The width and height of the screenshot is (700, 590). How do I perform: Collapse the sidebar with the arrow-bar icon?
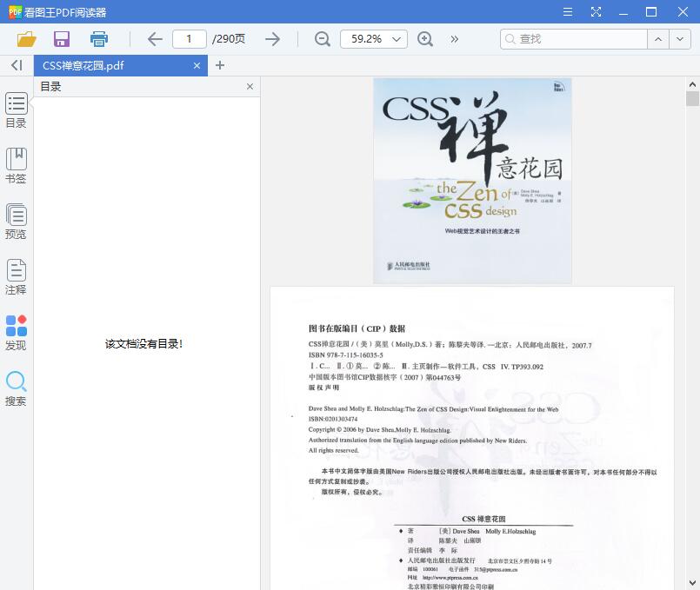click(x=17, y=65)
